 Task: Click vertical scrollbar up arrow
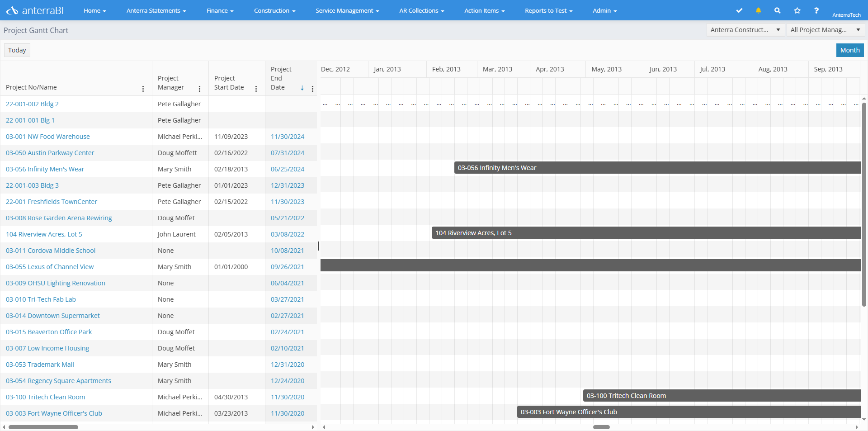(864, 98)
